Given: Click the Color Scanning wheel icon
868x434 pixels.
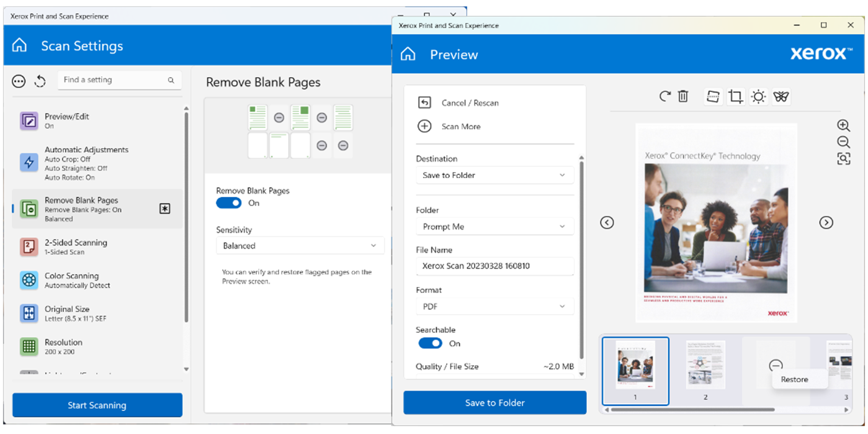Looking at the screenshot, I should [29, 280].
